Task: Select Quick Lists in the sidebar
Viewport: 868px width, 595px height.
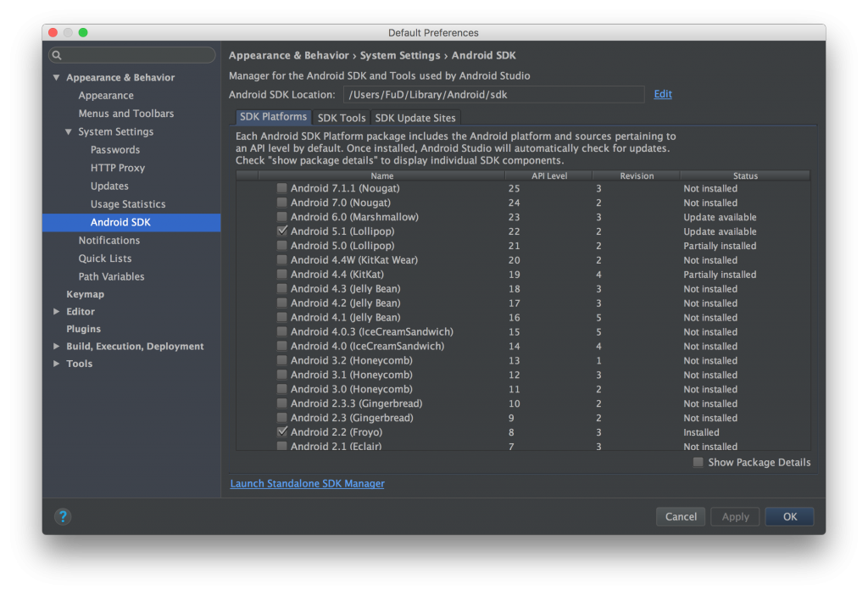Action: tap(104, 259)
